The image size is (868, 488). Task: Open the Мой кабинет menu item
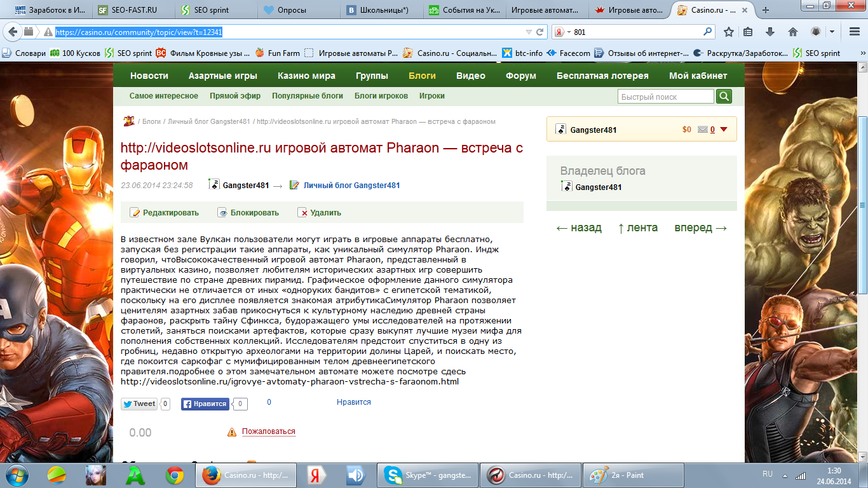click(x=698, y=76)
